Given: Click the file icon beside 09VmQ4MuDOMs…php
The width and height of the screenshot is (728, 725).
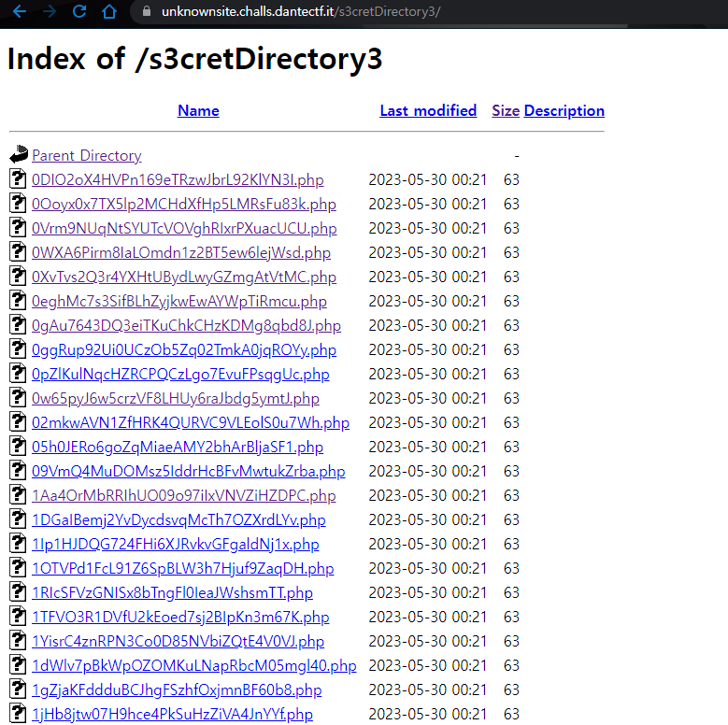Looking at the screenshot, I should point(18,470).
